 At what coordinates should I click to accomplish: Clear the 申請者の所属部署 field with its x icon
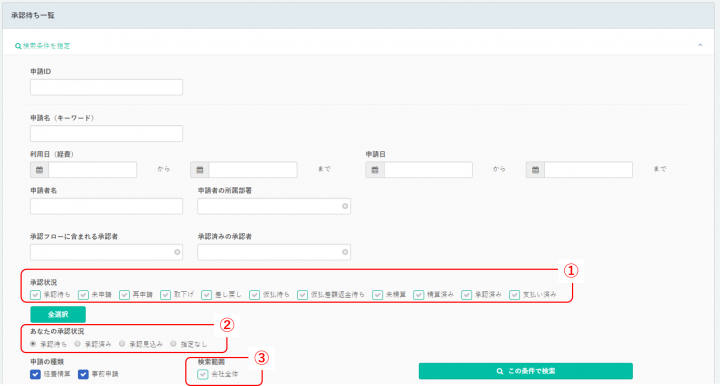[345, 207]
